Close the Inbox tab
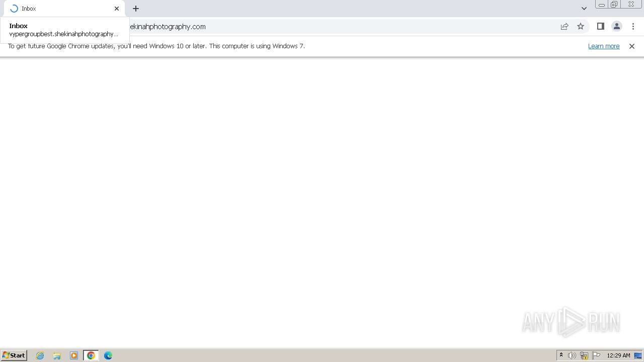The width and height of the screenshot is (644, 362). click(117, 9)
